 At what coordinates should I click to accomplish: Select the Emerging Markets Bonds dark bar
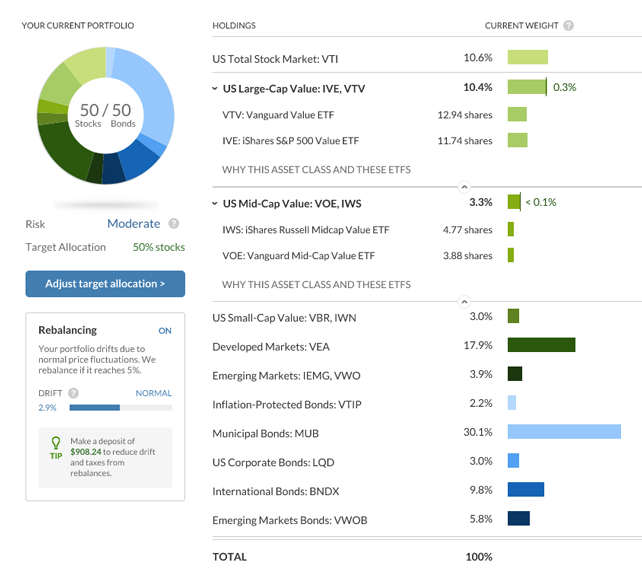pos(519,518)
